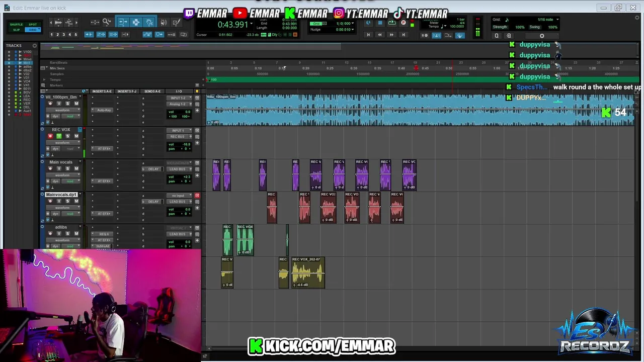
Task: Toggle input monitoring on REC VOX track
Action: click(58, 136)
